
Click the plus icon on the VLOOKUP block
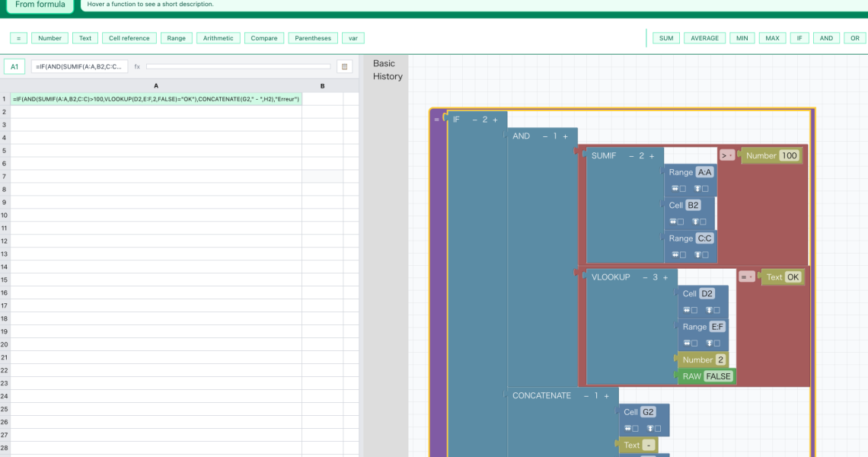tap(665, 277)
